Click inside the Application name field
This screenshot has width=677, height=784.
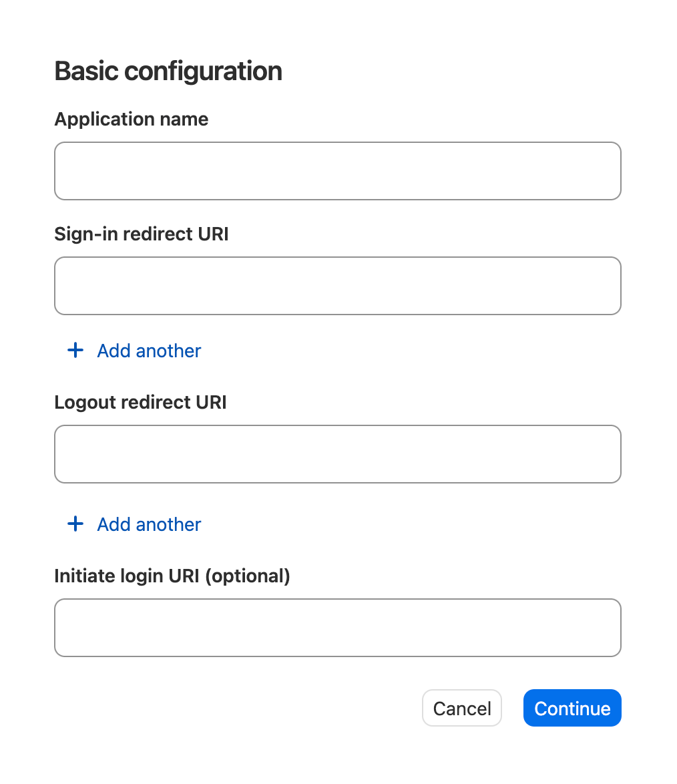click(x=337, y=170)
